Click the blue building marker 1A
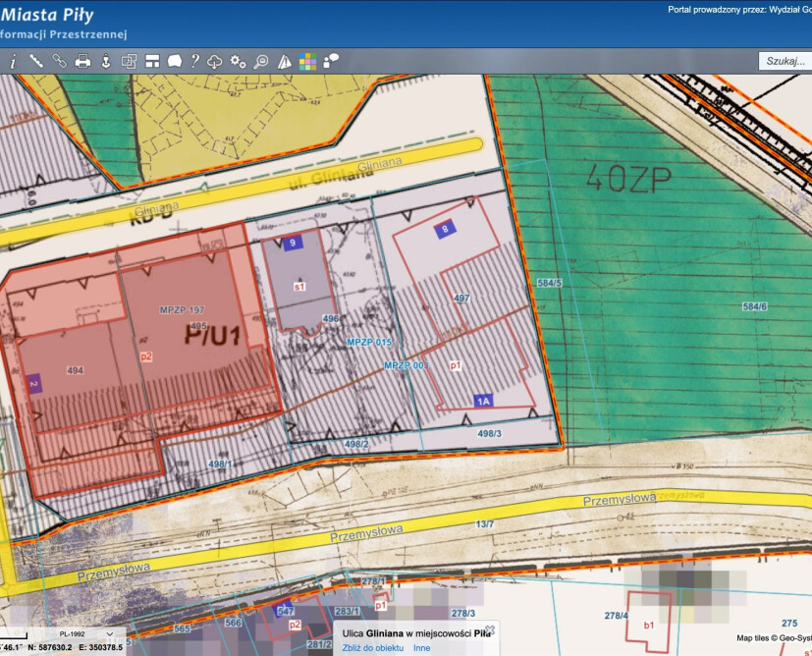 pos(483,400)
